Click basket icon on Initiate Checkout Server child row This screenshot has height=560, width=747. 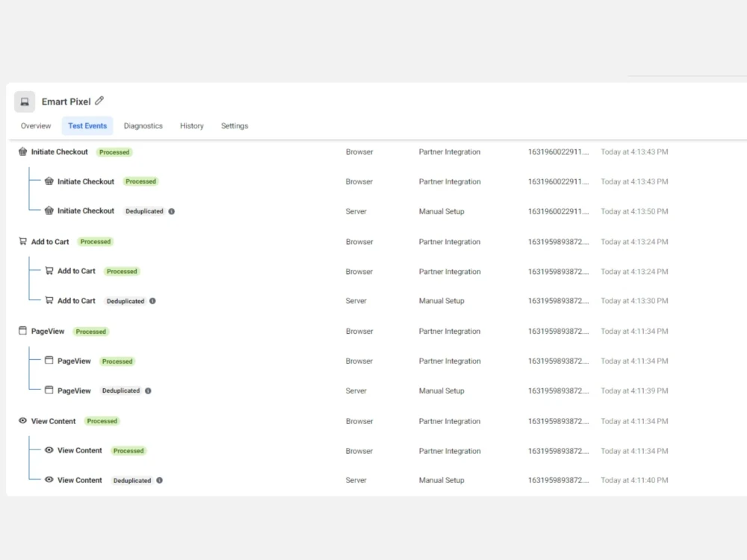click(x=49, y=211)
